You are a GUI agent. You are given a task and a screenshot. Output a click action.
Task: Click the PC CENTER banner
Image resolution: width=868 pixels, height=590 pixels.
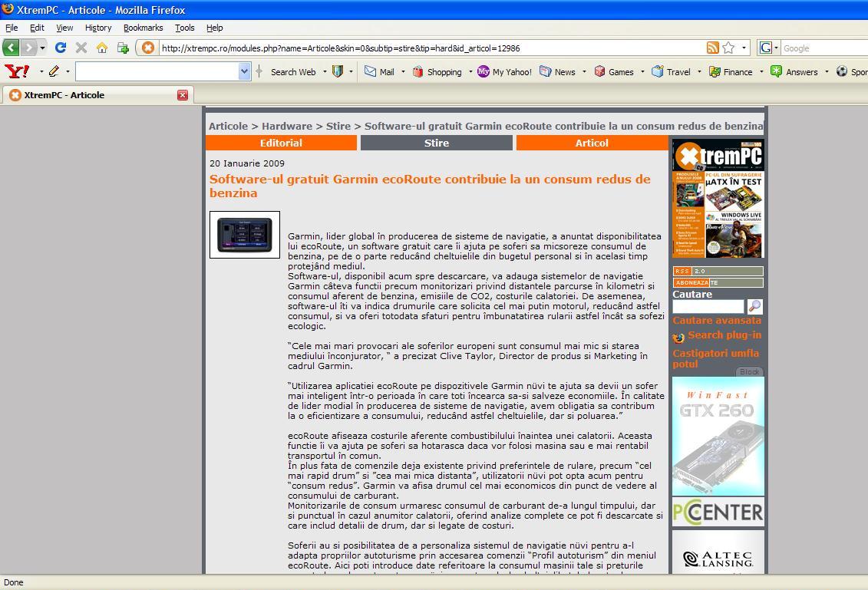pyautogui.click(x=718, y=512)
